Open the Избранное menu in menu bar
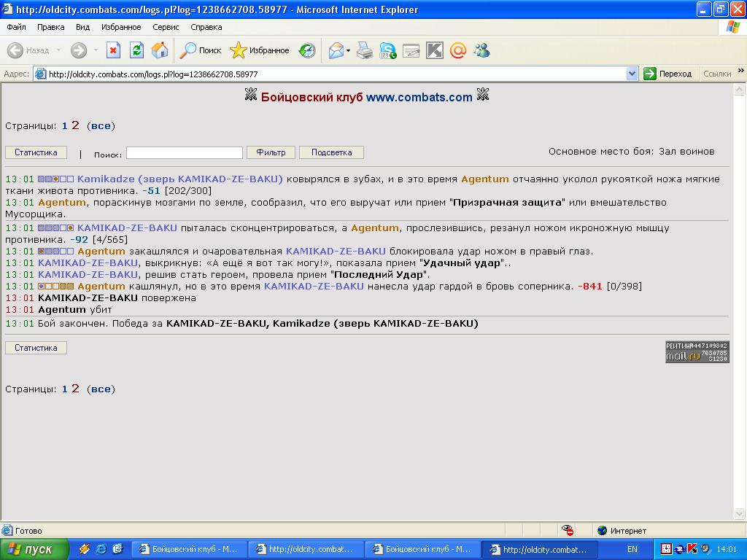The image size is (747, 560). [x=121, y=27]
